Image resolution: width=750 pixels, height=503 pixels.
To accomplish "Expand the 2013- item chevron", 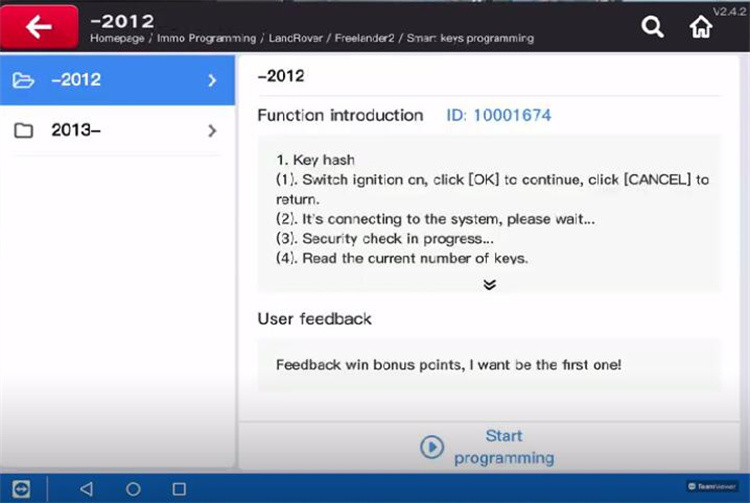I will 212,130.
